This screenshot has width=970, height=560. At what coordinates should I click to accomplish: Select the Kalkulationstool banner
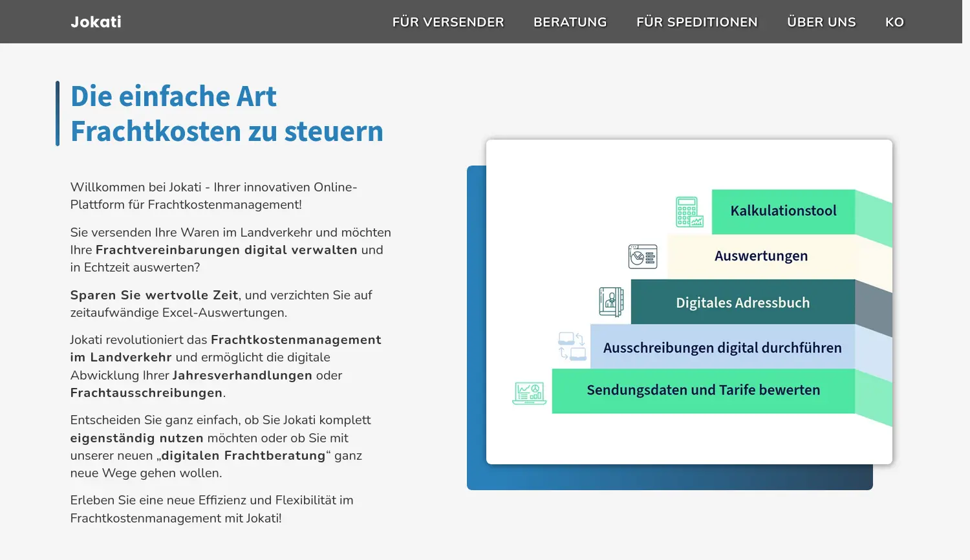(x=782, y=211)
